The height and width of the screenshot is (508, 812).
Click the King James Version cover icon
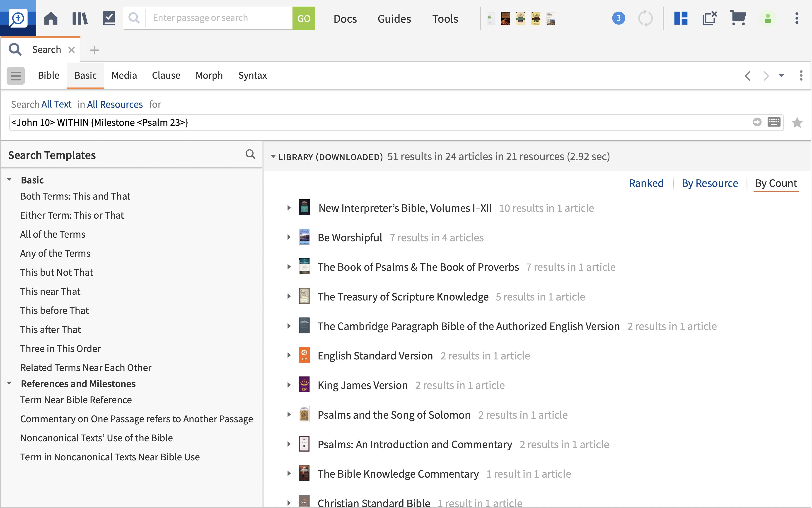click(x=304, y=385)
